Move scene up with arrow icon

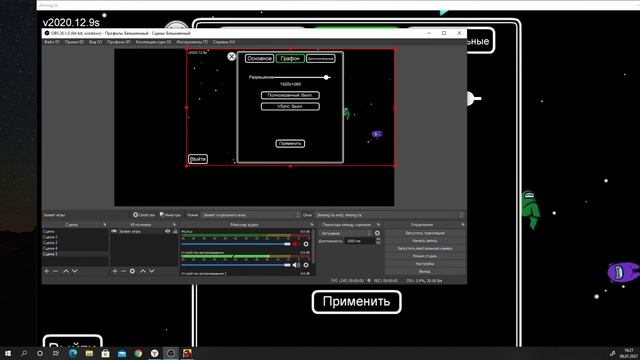(x=66, y=271)
